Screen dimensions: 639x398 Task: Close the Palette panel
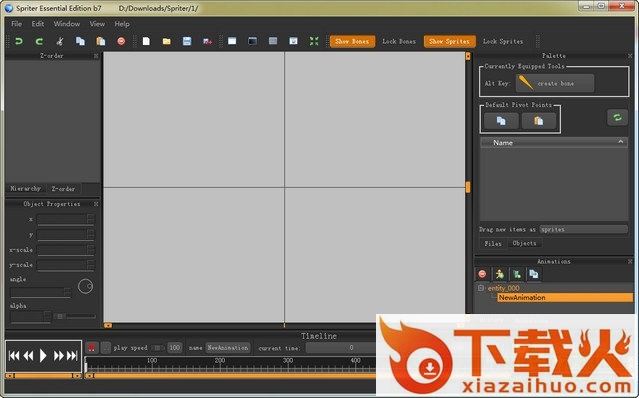coord(630,56)
